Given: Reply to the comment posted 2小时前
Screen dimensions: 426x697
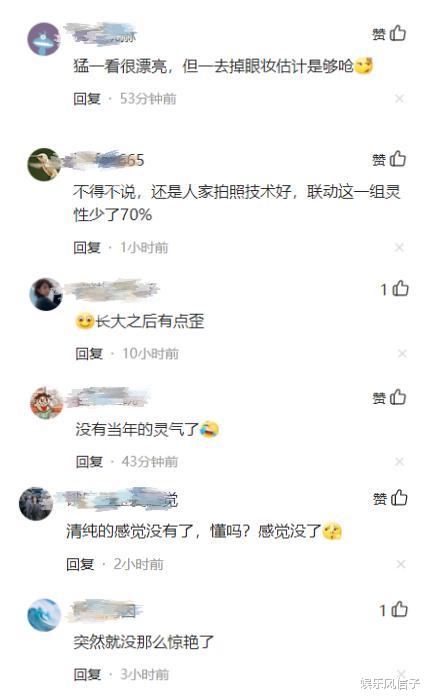Looking at the screenshot, I should click(x=80, y=564).
